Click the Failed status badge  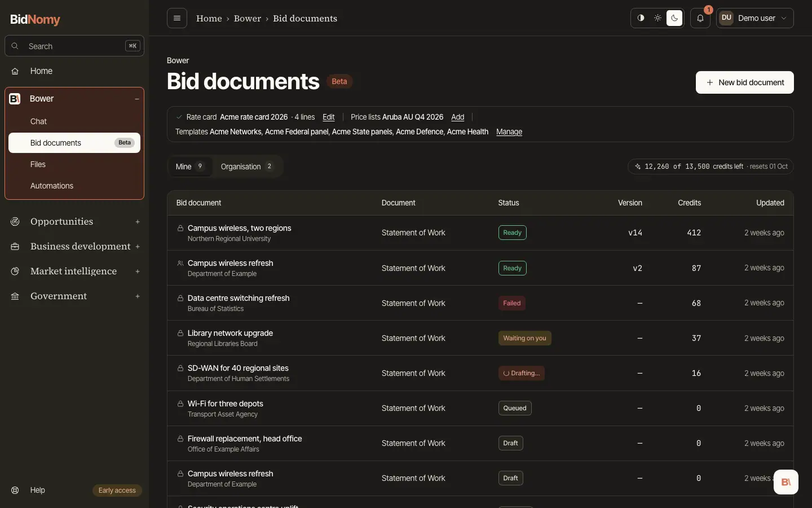coord(512,303)
